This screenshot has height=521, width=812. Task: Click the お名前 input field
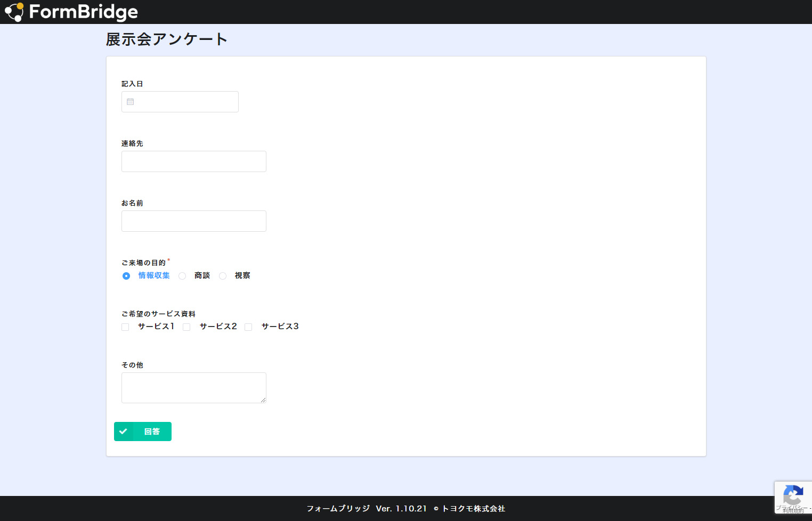click(x=194, y=221)
